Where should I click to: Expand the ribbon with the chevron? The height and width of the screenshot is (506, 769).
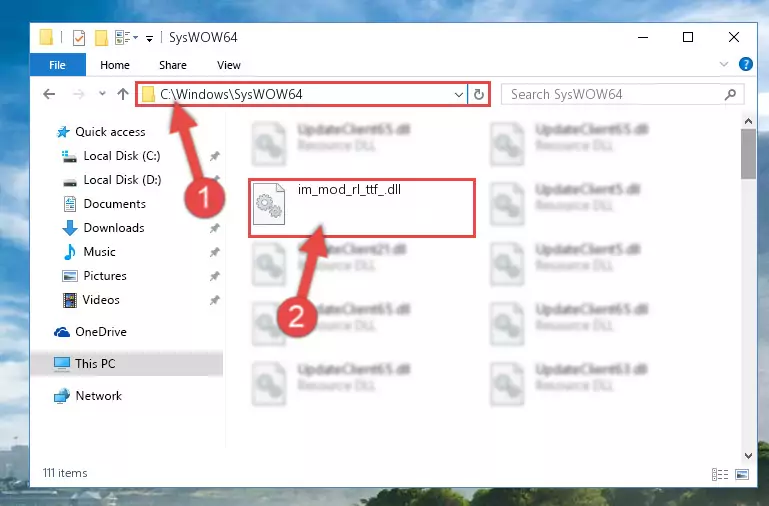(723, 64)
